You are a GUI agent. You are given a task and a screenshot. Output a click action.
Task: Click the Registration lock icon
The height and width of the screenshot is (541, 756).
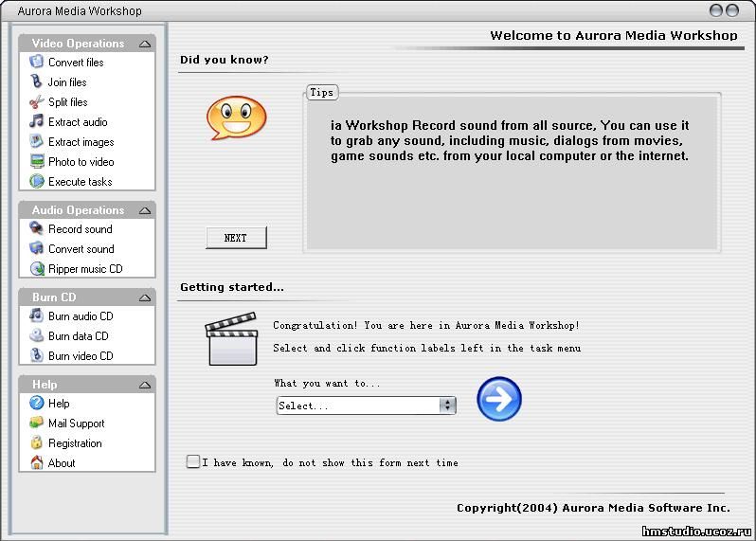tap(37, 442)
